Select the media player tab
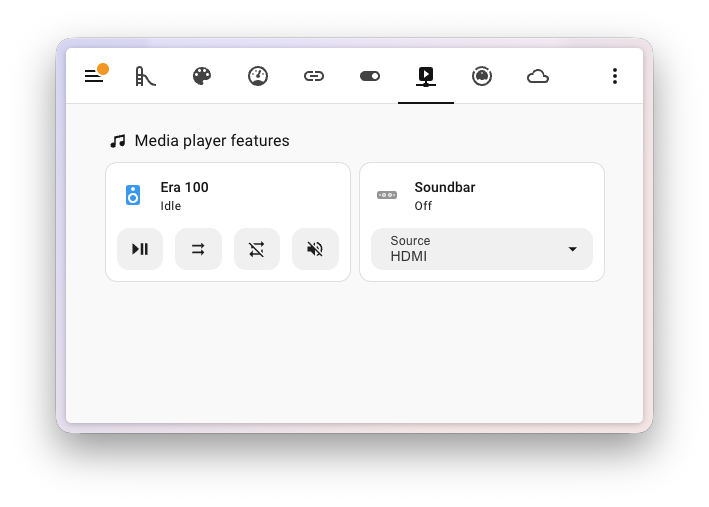This screenshot has height=507, width=709. click(x=426, y=76)
